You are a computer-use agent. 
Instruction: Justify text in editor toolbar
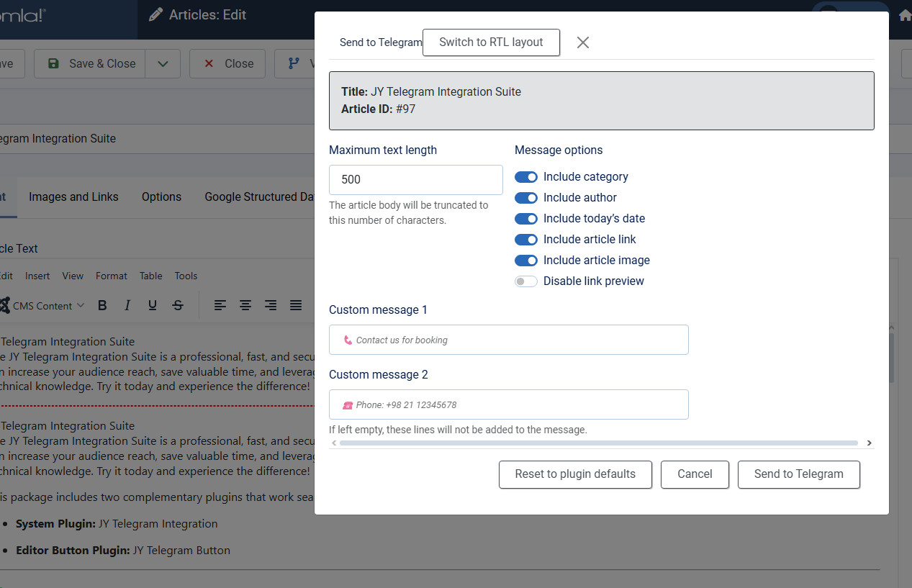pyautogui.click(x=296, y=306)
